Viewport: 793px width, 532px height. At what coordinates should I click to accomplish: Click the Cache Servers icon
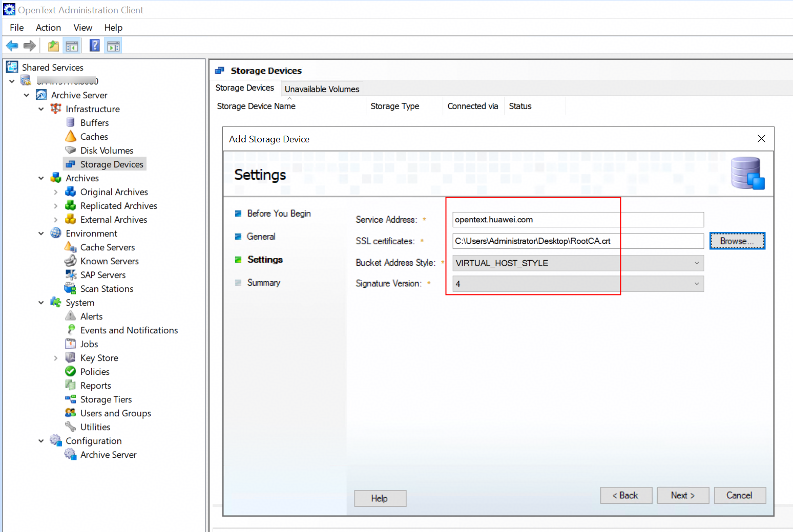click(x=71, y=247)
